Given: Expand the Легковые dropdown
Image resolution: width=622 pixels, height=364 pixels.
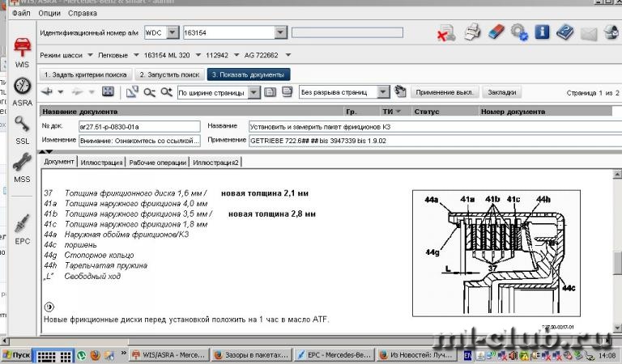Looking at the screenshot, I should 136,55.
